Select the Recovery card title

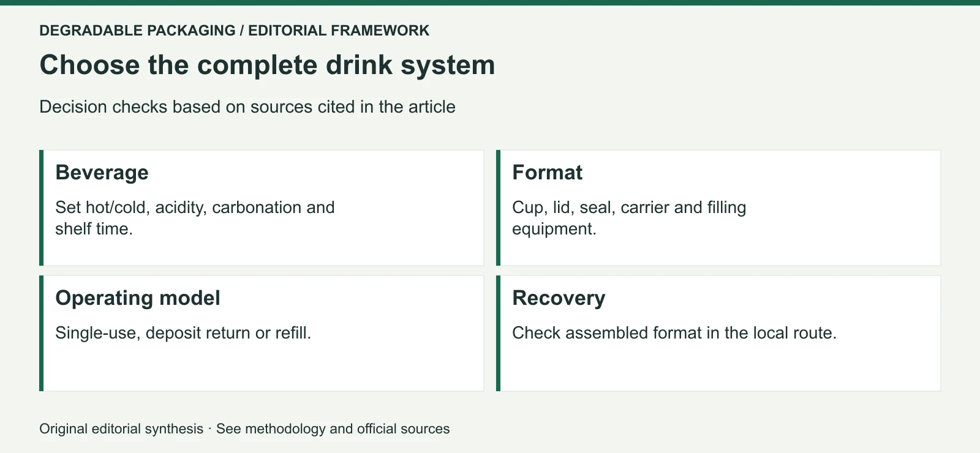click(x=559, y=298)
